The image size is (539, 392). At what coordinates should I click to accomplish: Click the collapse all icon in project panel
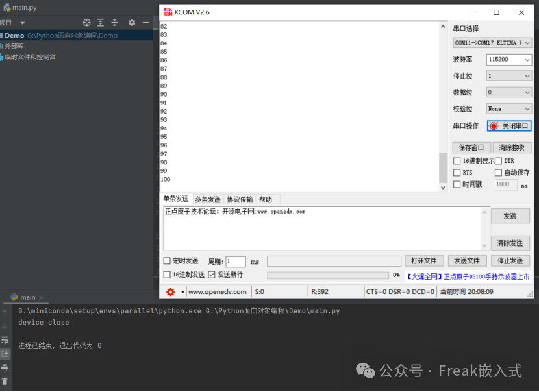(115, 23)
